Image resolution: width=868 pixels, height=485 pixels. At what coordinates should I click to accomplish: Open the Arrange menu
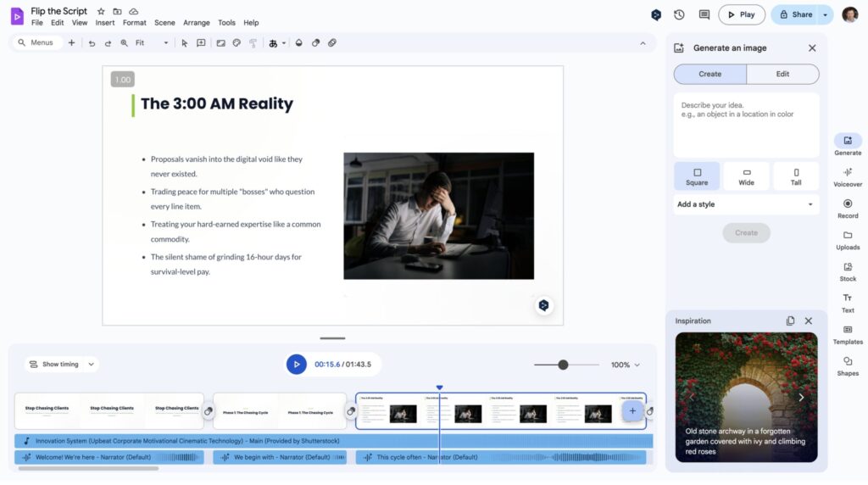197,23
